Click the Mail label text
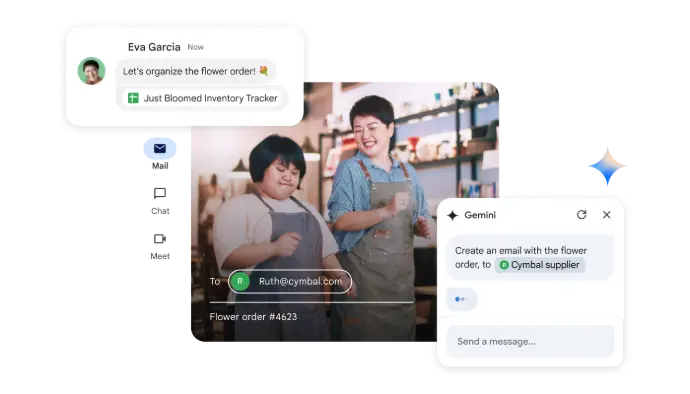 click(160, 166)
